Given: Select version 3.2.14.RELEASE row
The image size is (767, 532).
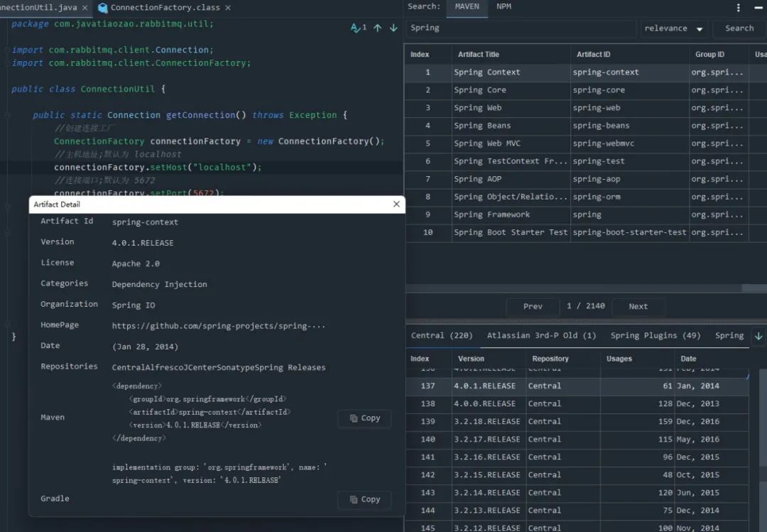Looking at the screenshot, I should point(577,493).
